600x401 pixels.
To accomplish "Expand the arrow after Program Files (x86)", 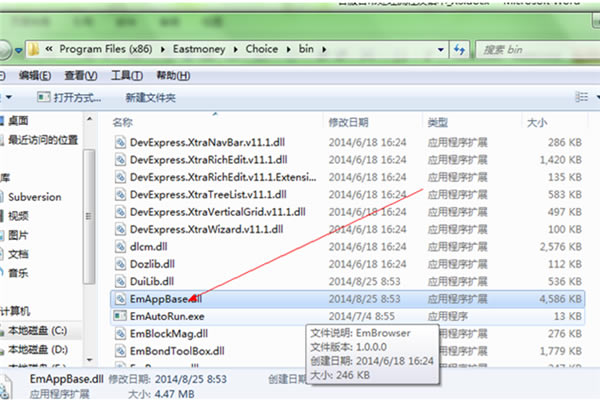I will click(x=163, y=50).
